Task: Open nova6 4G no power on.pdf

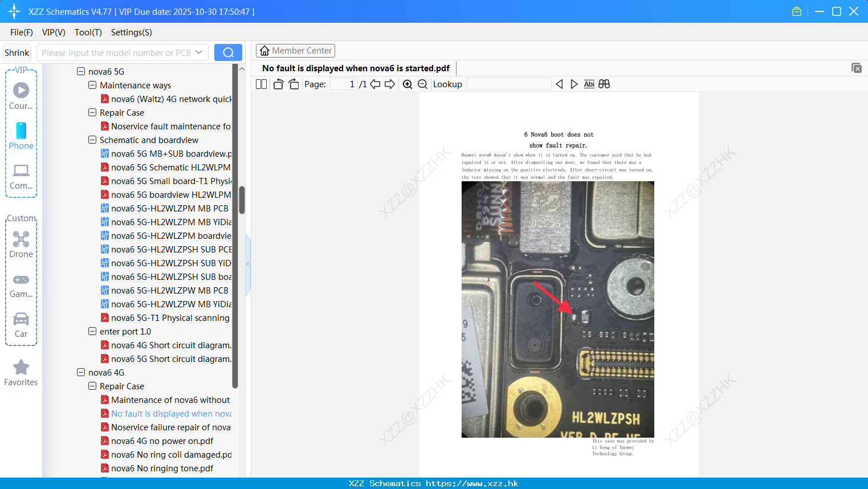Action: click(x=157, y=441)
